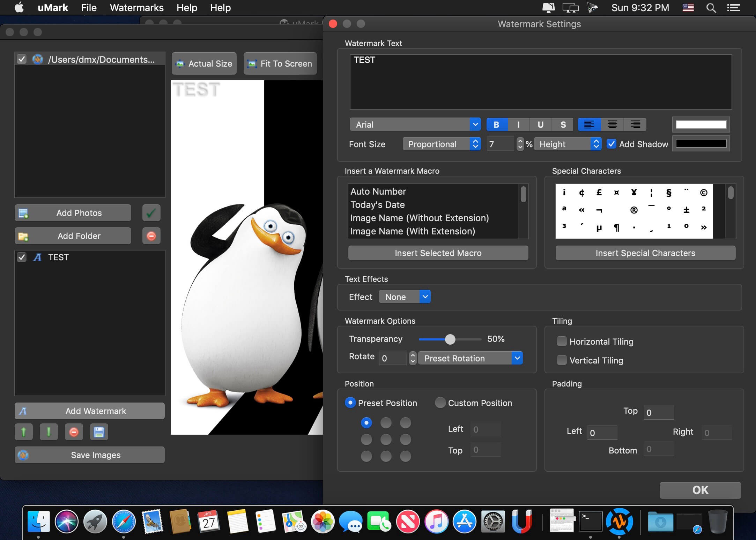The width and height of the screenshot is (756, 540).
Task: Click the Add Watermark button
Action: click(x=90, y=411)
